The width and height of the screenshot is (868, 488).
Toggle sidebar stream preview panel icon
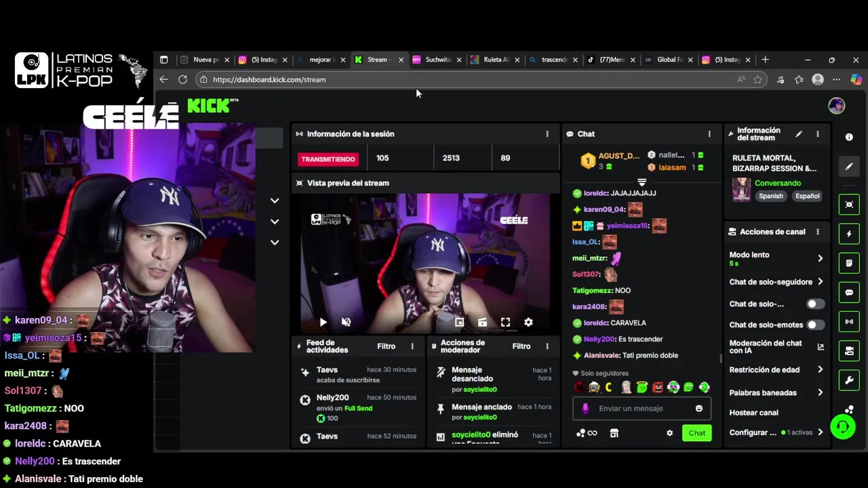point(849,205)
